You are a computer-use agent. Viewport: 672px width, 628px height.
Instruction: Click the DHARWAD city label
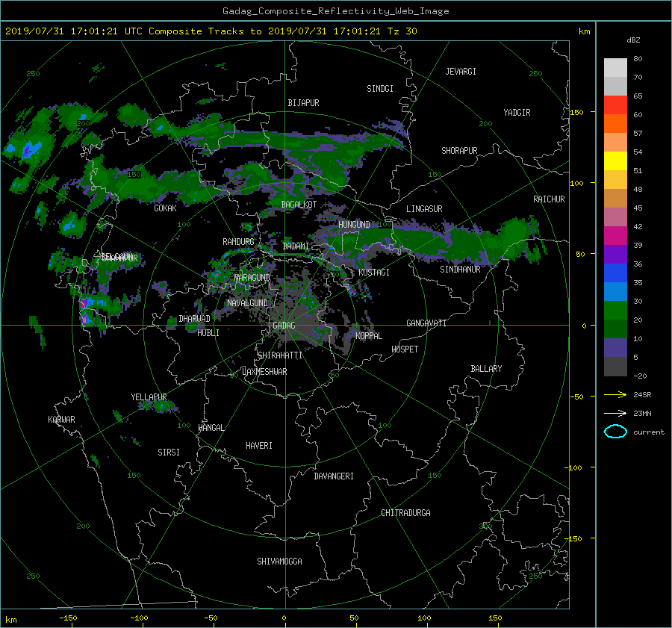194,319
